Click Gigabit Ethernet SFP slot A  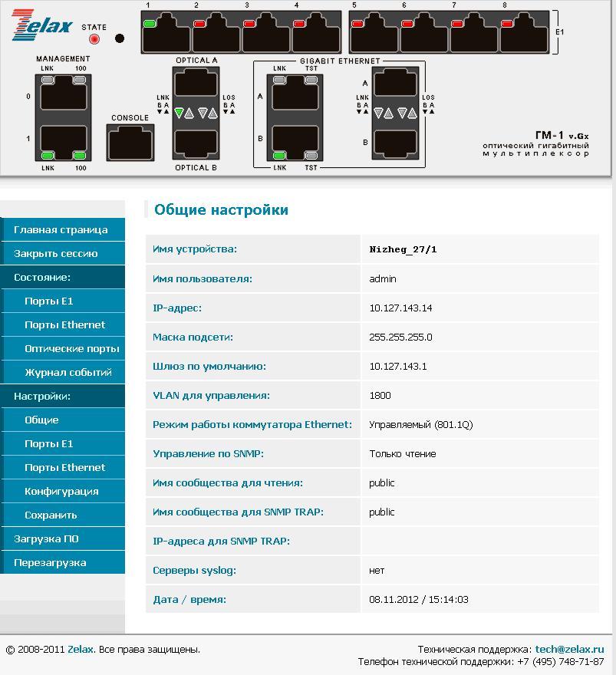coord(396,83)
